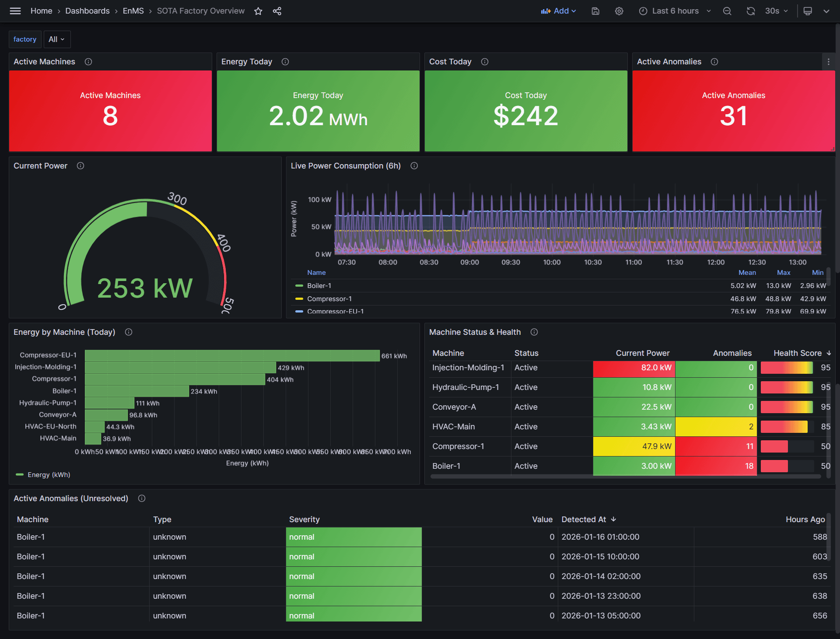
Task: Open the Active Anomalies panel kebab menu
Action: point(829,62)
